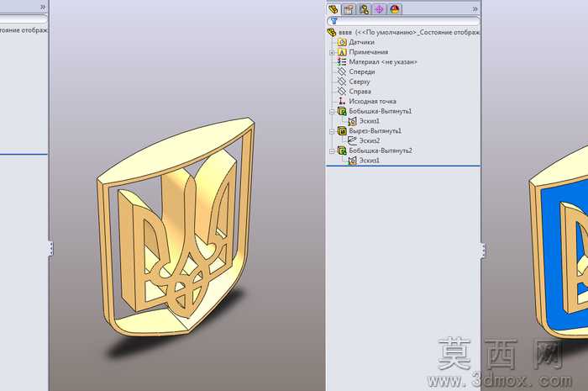
Task: Focus the feature tree filter field
Action: click(403, 21)
